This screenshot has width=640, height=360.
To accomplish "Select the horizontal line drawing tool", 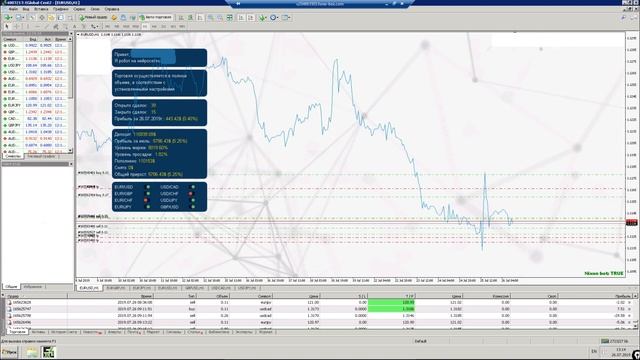I will coord(37,26).
